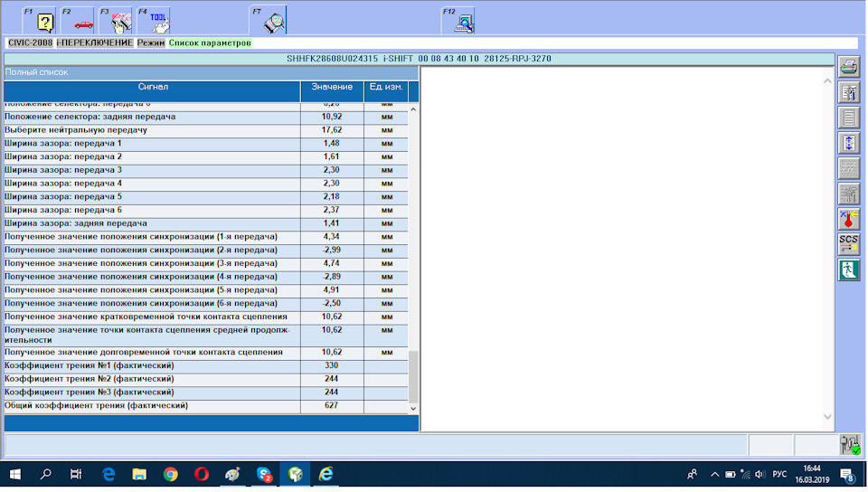The image size is (868, 492).
Task: Click the blue up-down arrows icon in sidebar
Action: coord(849,143)
